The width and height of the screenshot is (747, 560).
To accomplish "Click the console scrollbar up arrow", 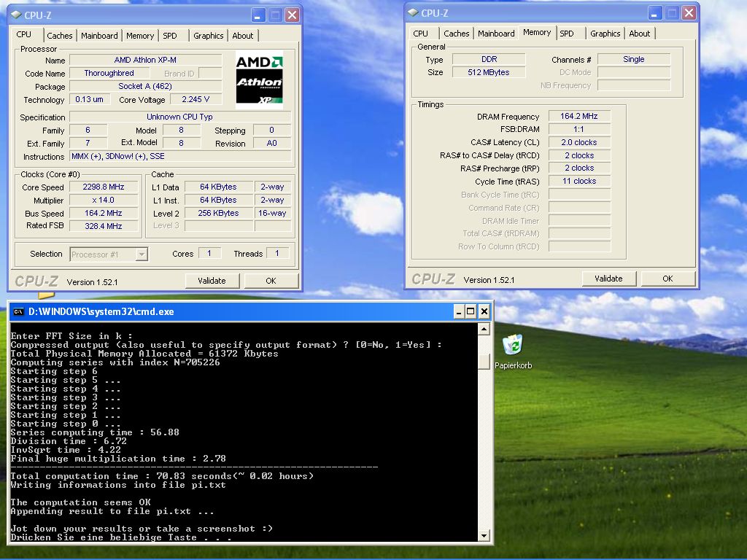I will [484, 329].
